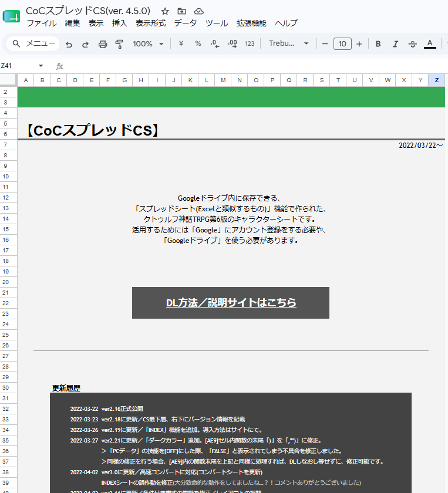448x493 pixels.
Task: Open the 表示 menu
Action: 96,23
